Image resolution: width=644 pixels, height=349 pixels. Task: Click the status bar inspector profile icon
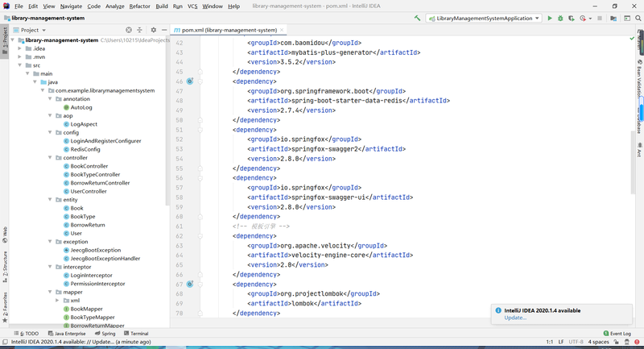pos(627,342)
